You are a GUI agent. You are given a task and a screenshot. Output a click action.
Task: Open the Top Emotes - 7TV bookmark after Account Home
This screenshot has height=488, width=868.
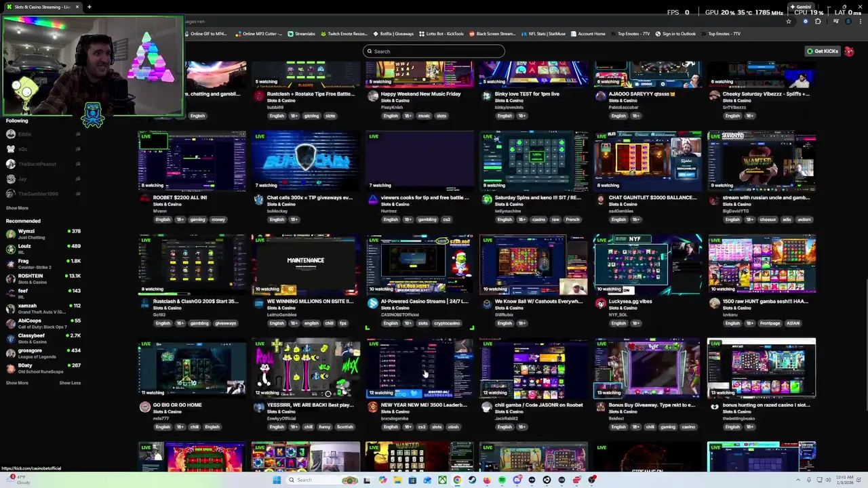pos(629,34)
